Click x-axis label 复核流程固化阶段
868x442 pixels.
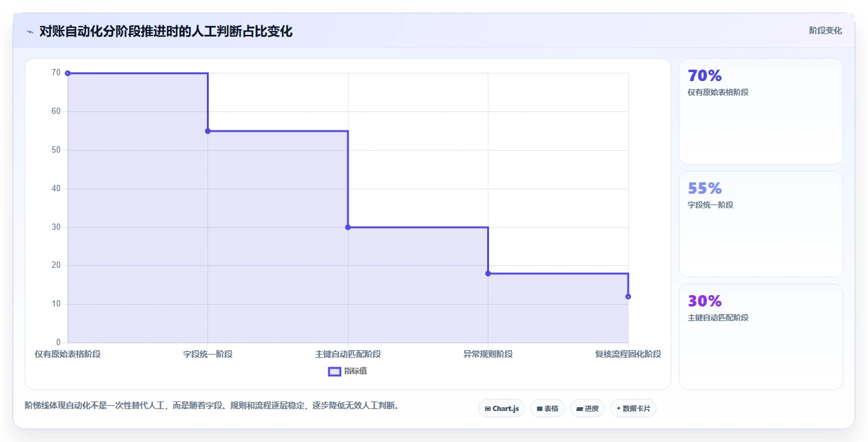pyautogui.click(x=628, y=354)
